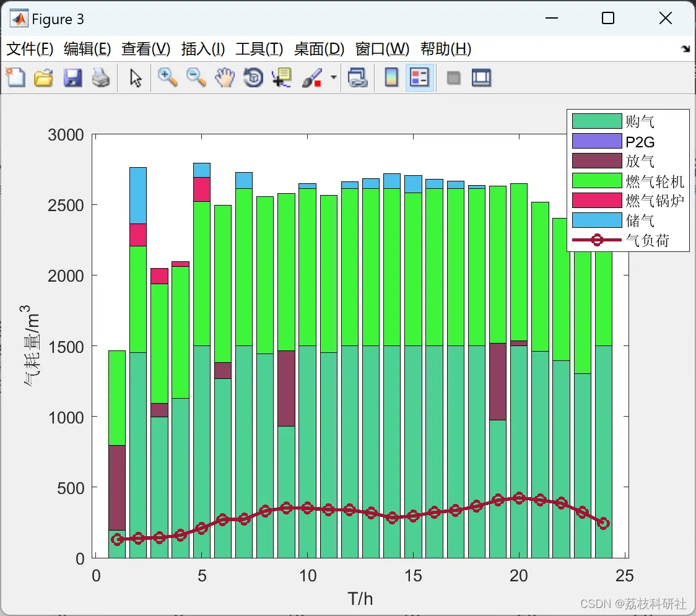This screenshot has width=696, height=616.
Task: Activate the Pan hand tool
Action: tap(225, 77)
